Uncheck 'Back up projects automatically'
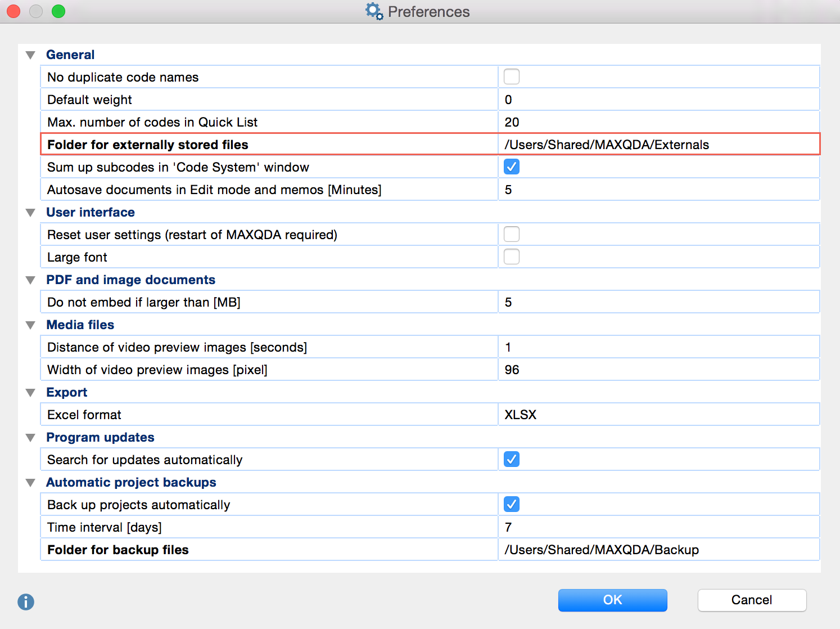840x629 pixels. [511, 504]
